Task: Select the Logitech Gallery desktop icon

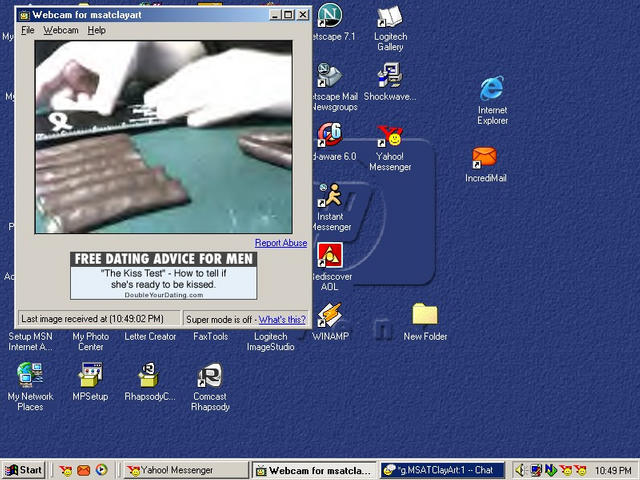Action: pos(390,16)
